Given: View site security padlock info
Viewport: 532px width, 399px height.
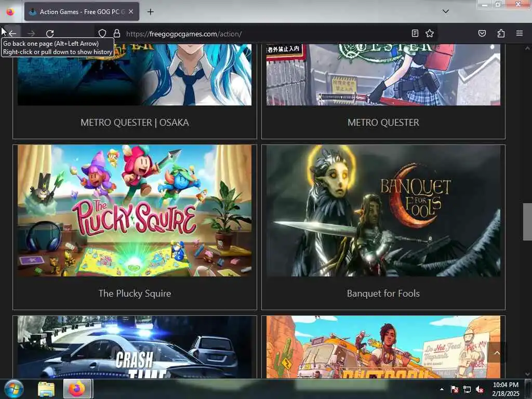Looking at the screenshot, I should click(117, 34).
